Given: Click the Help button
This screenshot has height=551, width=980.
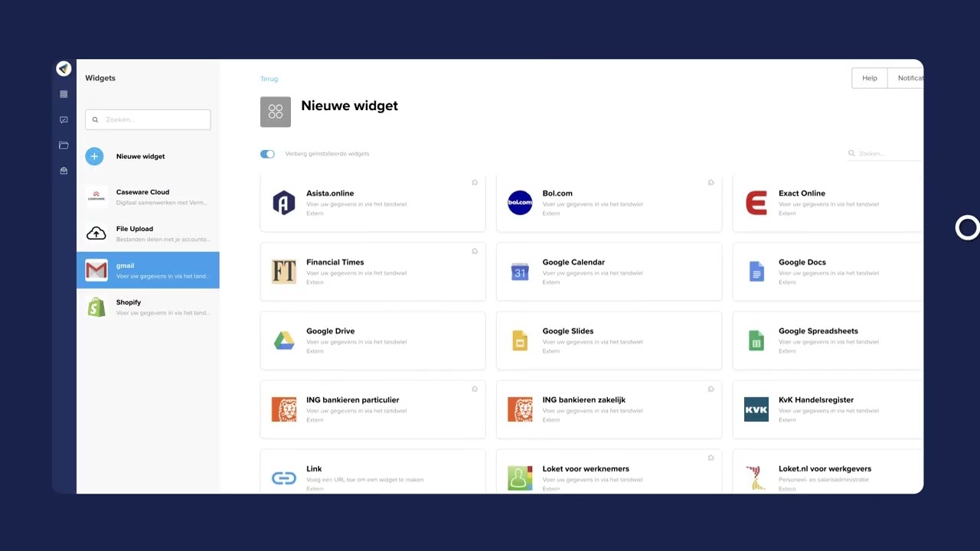Looking at the screenshot, I should 870,78.
